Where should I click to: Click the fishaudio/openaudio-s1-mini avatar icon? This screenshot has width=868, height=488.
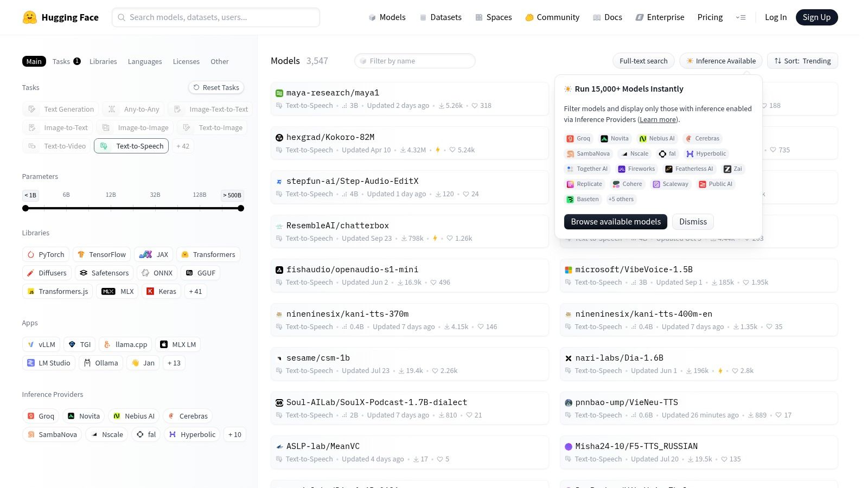coord(279,269)
